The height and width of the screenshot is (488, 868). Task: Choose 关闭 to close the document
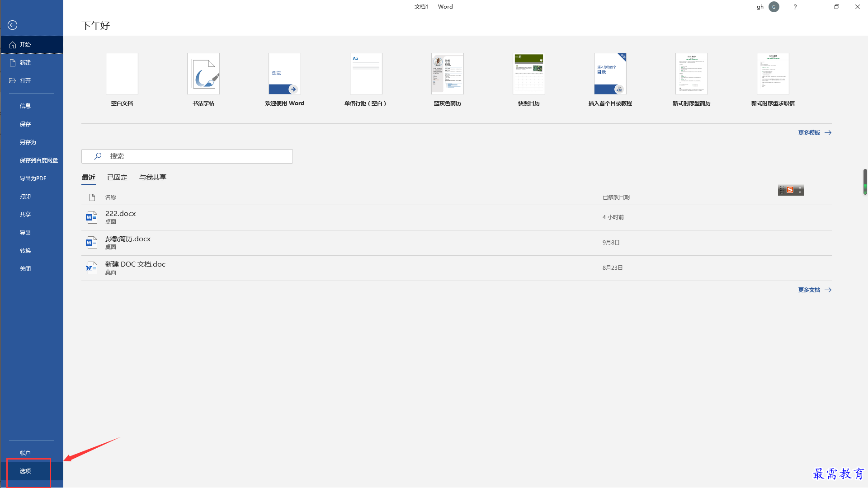click(32, 269)
